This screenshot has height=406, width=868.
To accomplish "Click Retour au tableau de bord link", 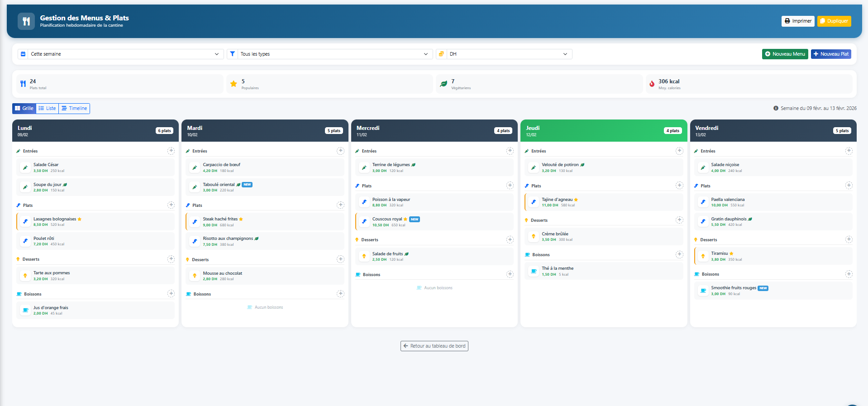I will (434, 346).
